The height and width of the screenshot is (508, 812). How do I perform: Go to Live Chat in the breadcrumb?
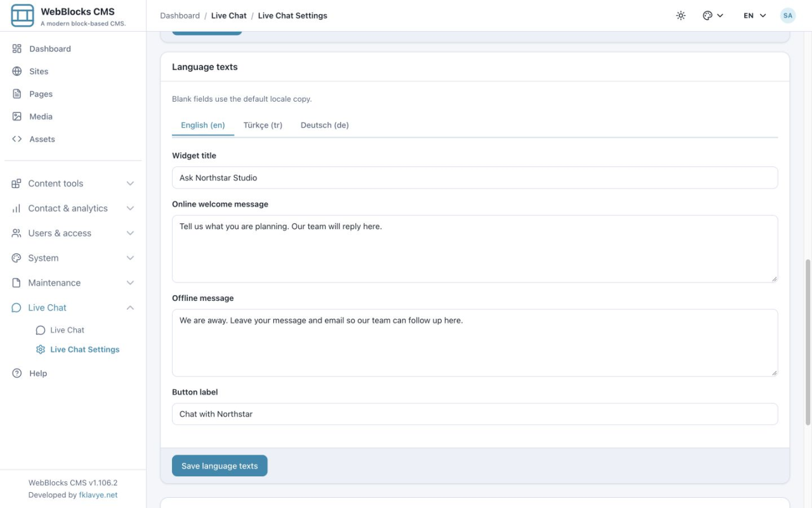(x=229, y=16)
